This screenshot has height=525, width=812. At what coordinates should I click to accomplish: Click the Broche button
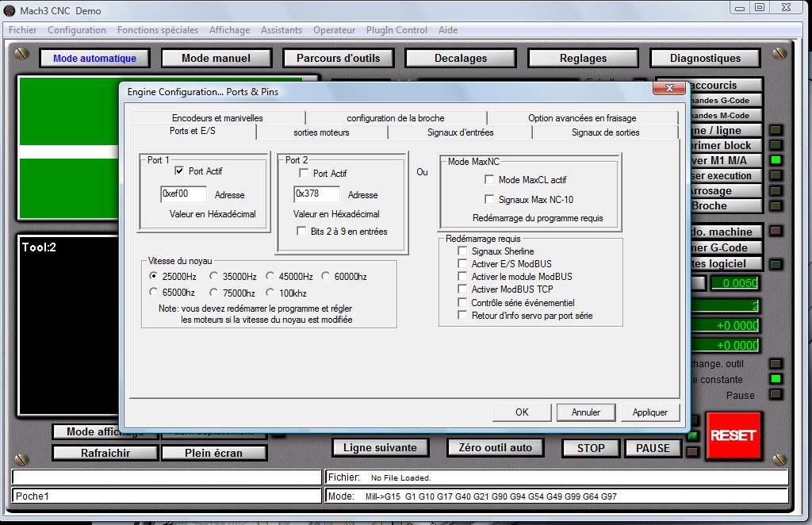726,205
